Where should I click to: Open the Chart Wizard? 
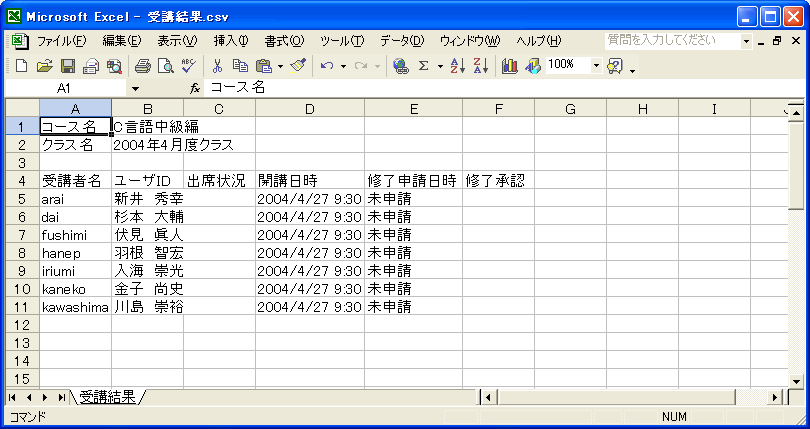click(509, 66)
